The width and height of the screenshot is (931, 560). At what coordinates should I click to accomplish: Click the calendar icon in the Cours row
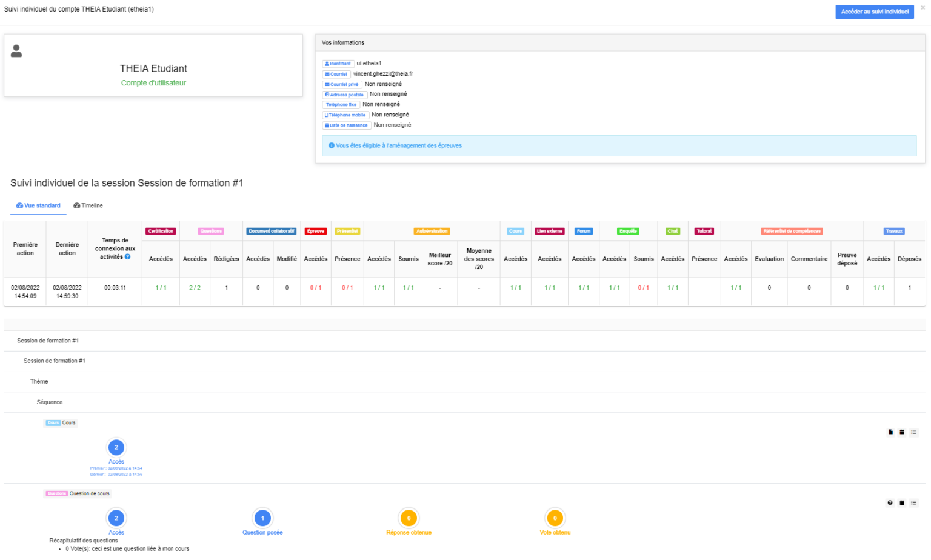tap(902, 432)
